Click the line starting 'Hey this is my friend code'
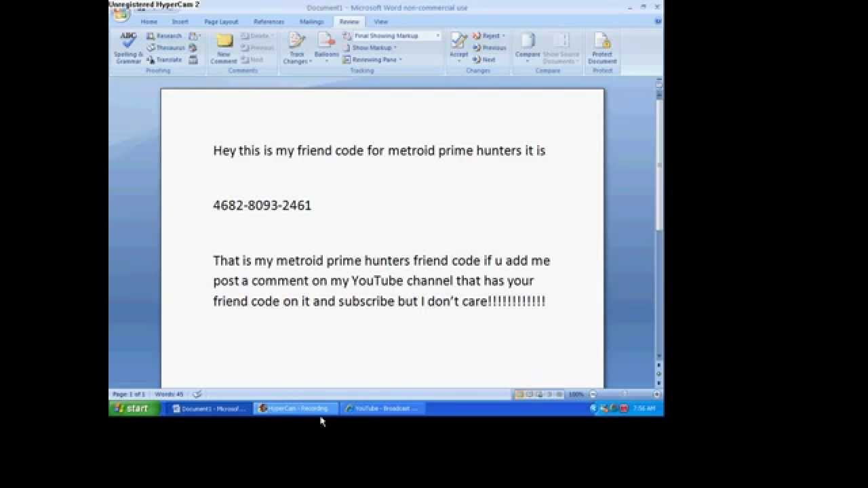868x488 pixels. tap(379, 150)
